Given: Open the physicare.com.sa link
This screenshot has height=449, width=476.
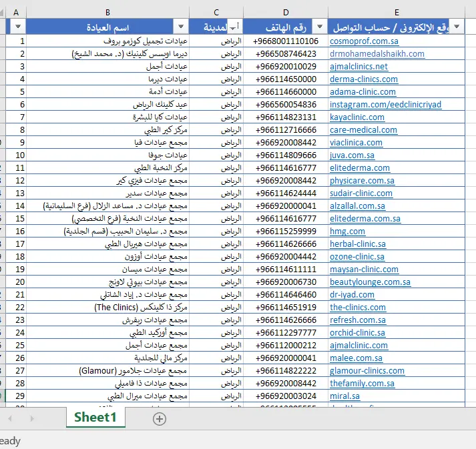Looking at the screenshot, I should [362, 181].
